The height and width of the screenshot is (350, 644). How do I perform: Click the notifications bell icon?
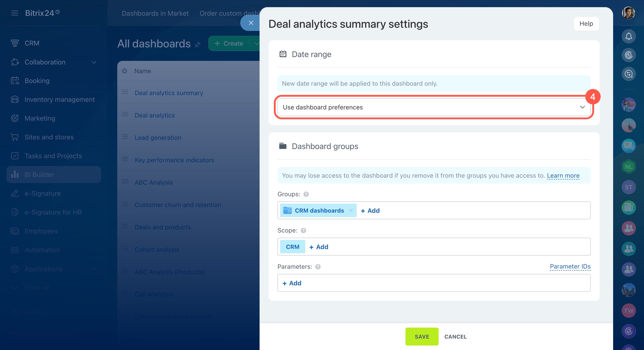[x=628, y=36]
